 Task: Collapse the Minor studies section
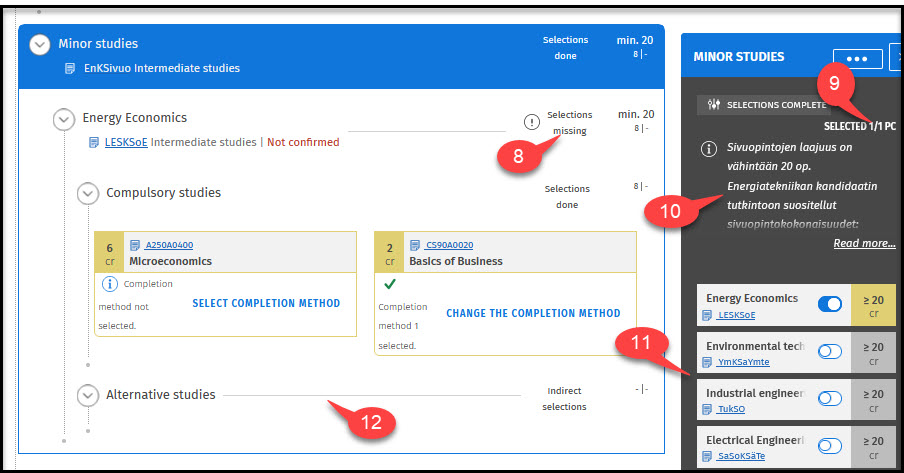coord(40,44)
